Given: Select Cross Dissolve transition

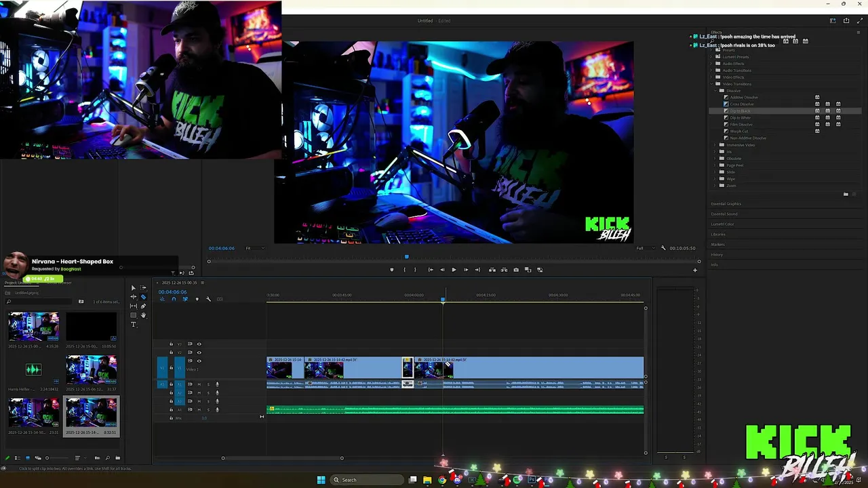Looking at the screenshot, I should click(x=742, y=104).
